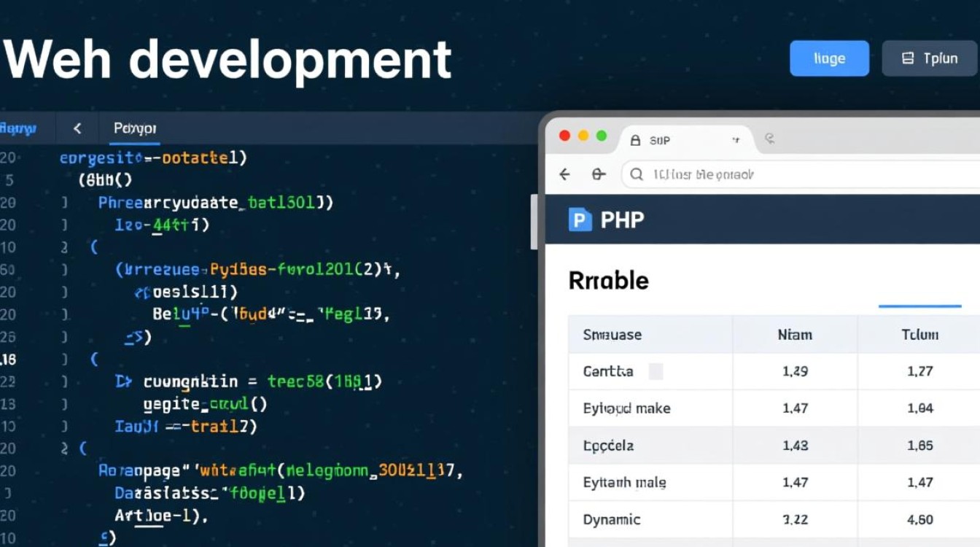Select the SUP browser tab
Image resolution: width=980 pixels, height=547 pixels.
678,140
